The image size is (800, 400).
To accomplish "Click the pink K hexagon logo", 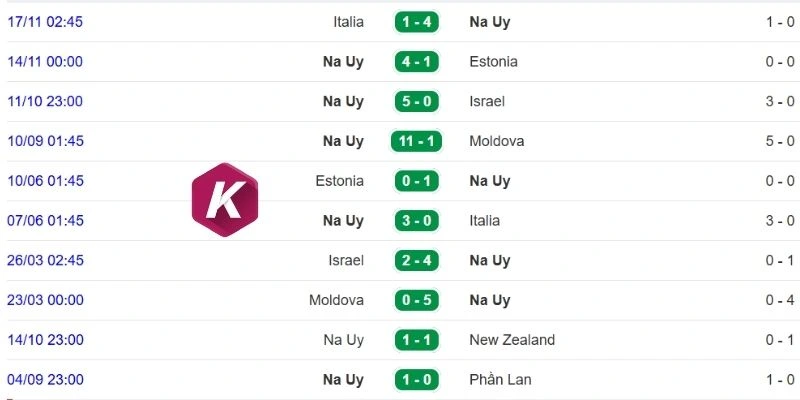I will click(x=225, y=199).
